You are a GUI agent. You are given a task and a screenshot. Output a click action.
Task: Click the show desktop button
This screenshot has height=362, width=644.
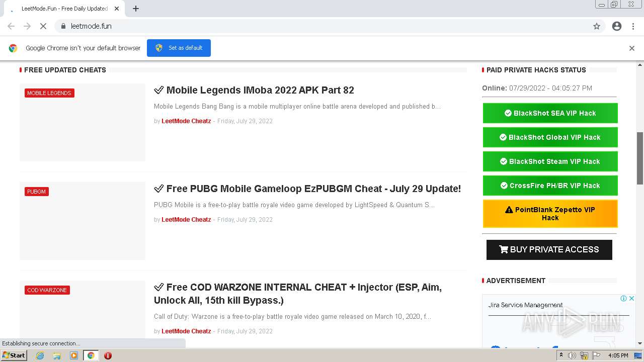click(x=638, y=355)
